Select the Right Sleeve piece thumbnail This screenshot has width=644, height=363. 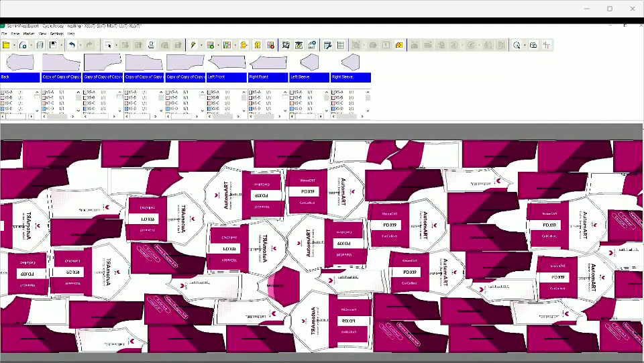click(x=351, y=62)
